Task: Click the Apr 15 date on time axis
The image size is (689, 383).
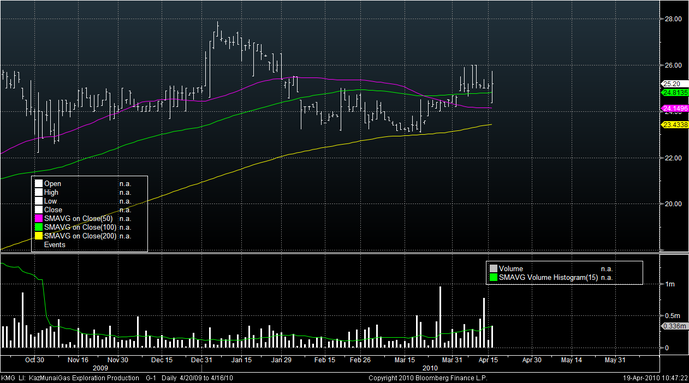Action: pos(488,360)
